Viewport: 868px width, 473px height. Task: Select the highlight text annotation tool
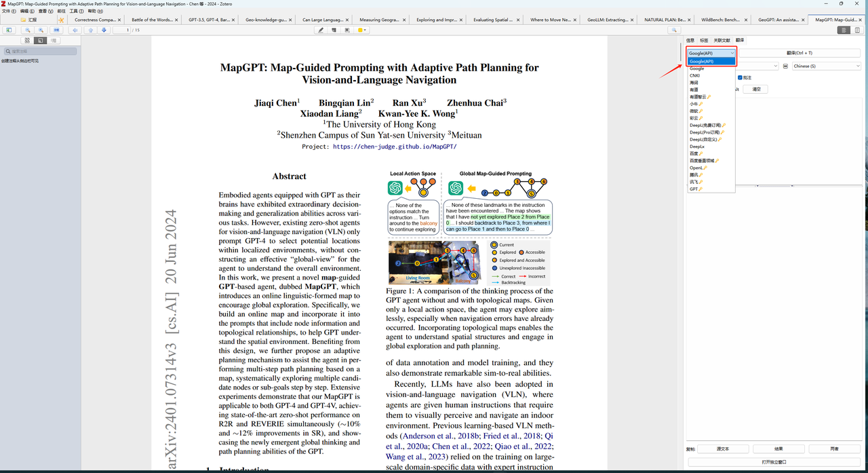pyautogui.click(x=321, y=30)
